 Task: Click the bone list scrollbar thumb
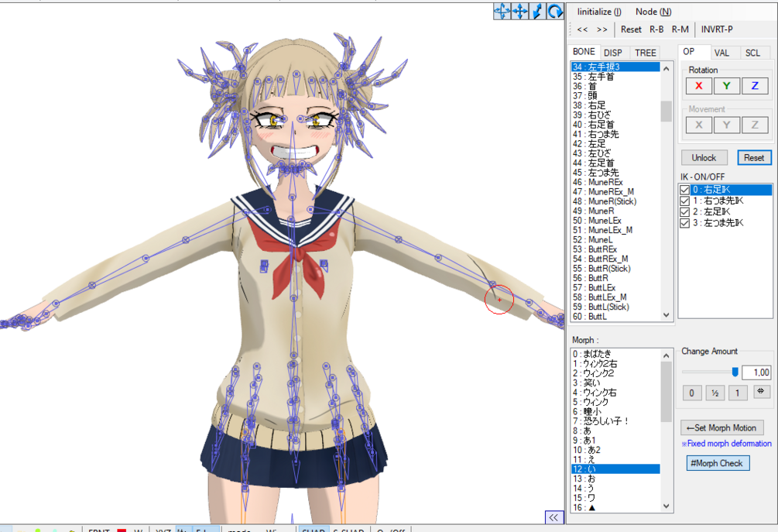666,112
